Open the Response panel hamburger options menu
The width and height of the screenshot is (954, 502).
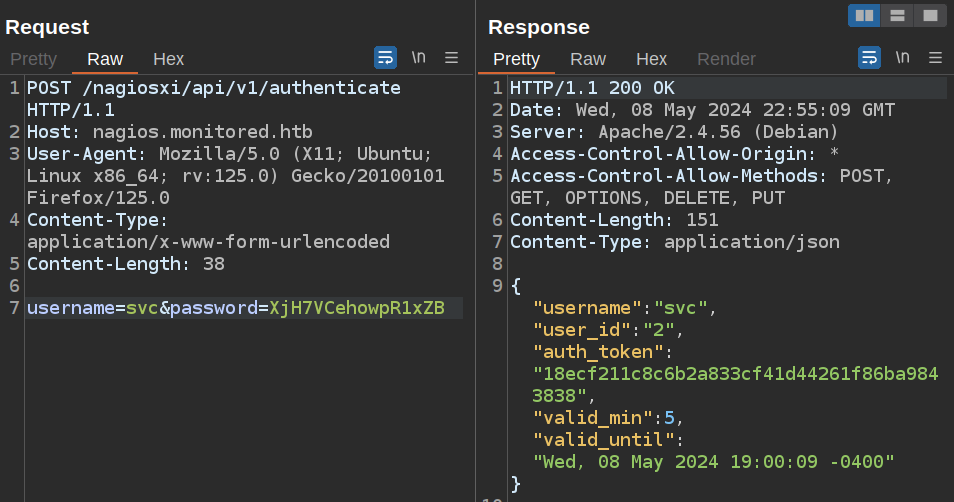[x=935, y=58]
